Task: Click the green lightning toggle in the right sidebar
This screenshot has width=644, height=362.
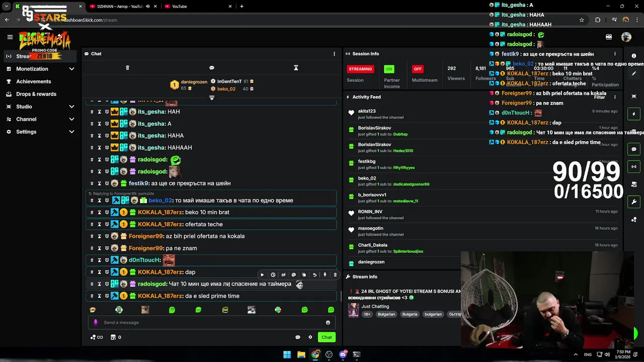Action: pos(634,114)
